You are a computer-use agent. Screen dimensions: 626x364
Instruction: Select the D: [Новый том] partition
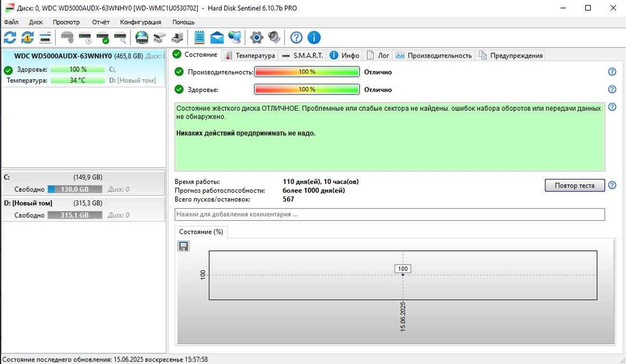(83, 209)
